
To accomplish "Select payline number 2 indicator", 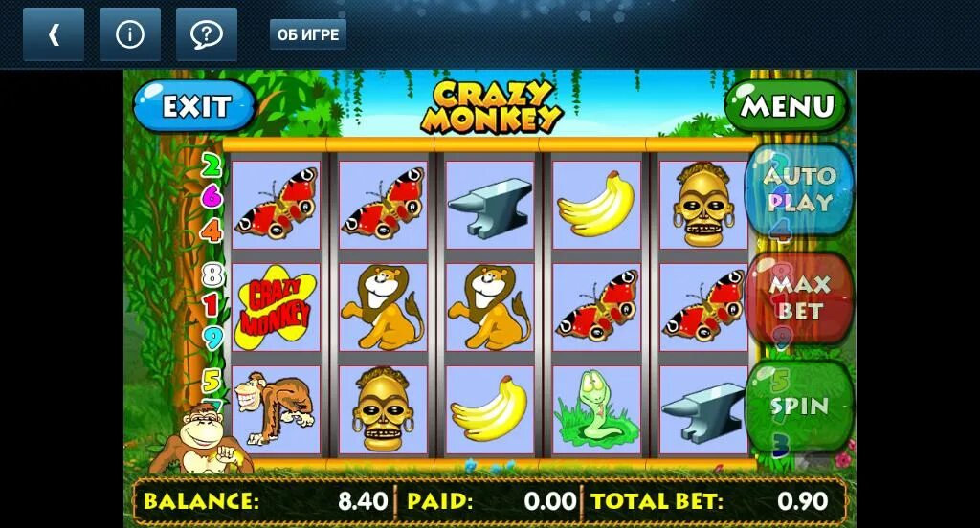I will [x=212, y=166].
